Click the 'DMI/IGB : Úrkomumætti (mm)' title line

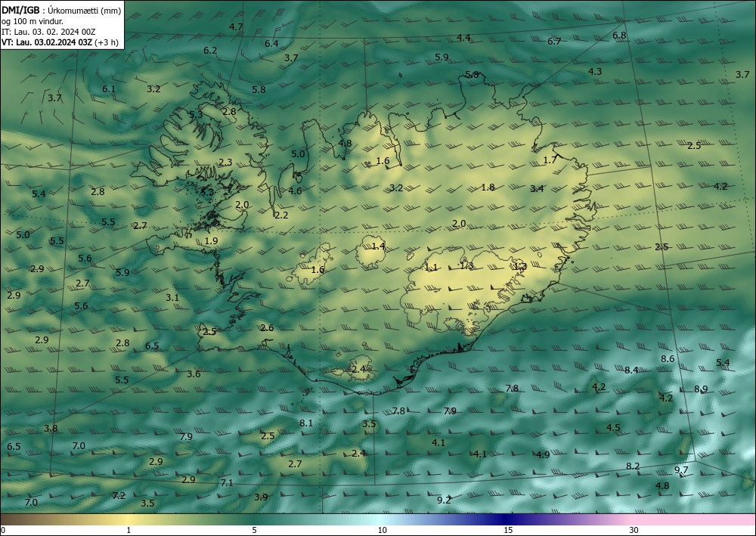pyautogui.click(x=61, y=10)
